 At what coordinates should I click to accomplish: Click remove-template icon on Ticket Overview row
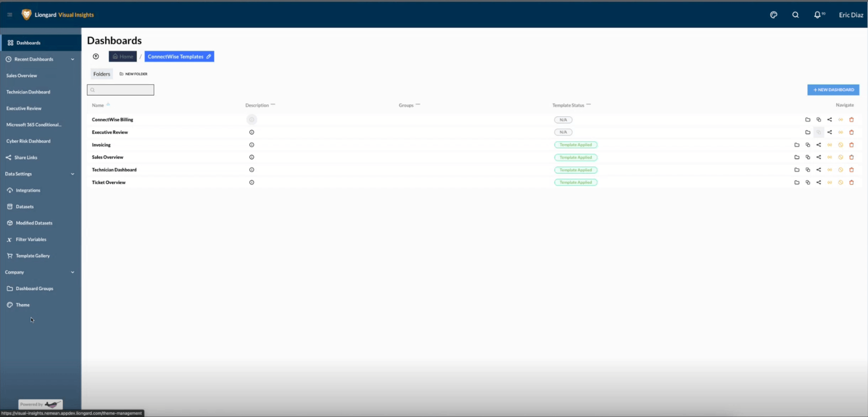click(840, 183)
